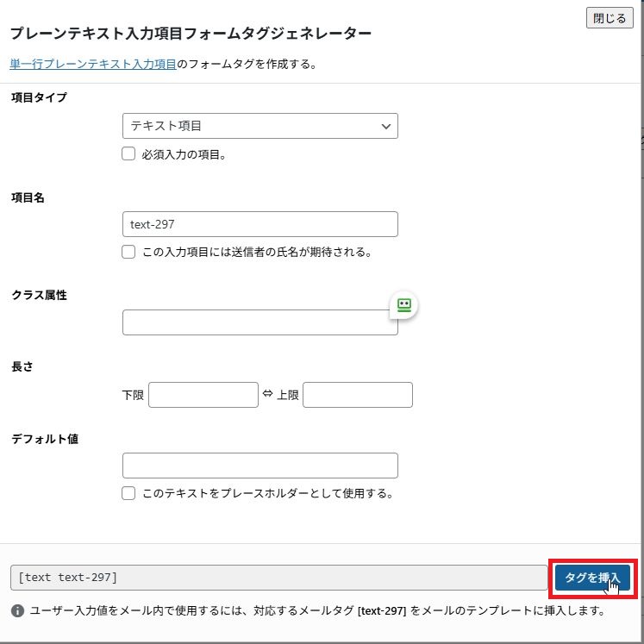Click the double arrow between length limits
This screenshot has height=644, width=644.
[x=268, y=393]
